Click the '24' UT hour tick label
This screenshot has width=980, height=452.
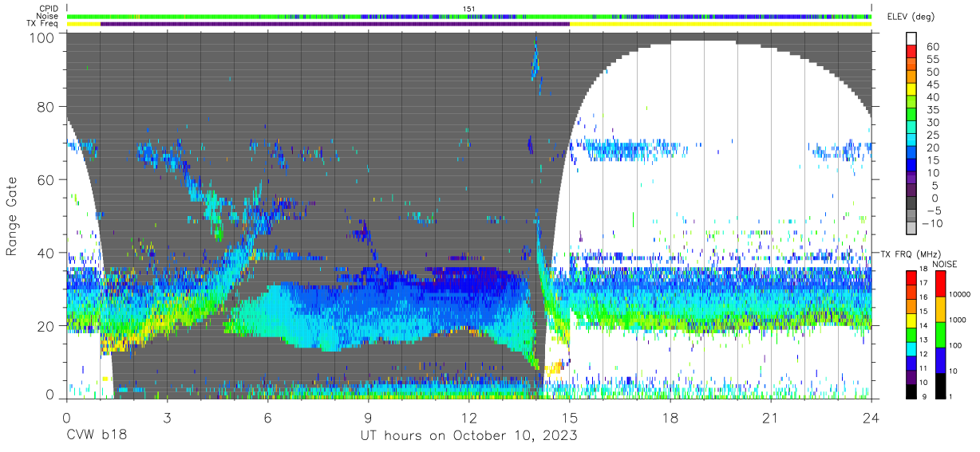(x=871, y=418)
